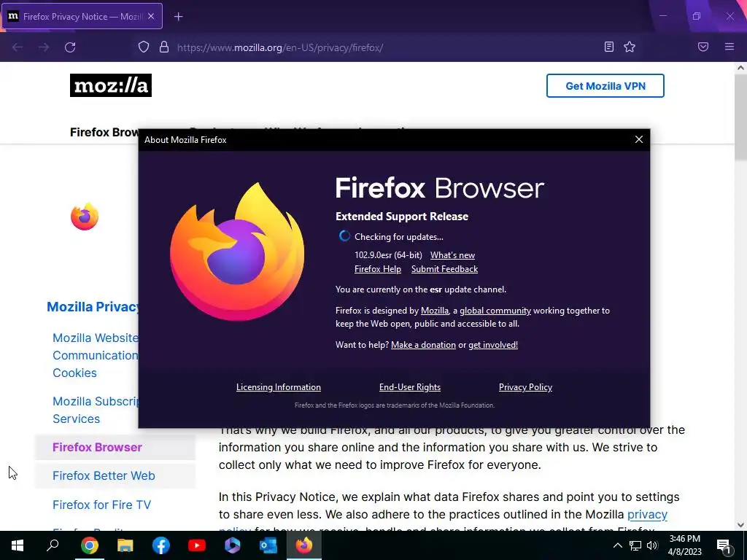The image size is (747, 560).
Task: Click the 102.9.0esr (64-bit) version text
Action: point(388,255)
